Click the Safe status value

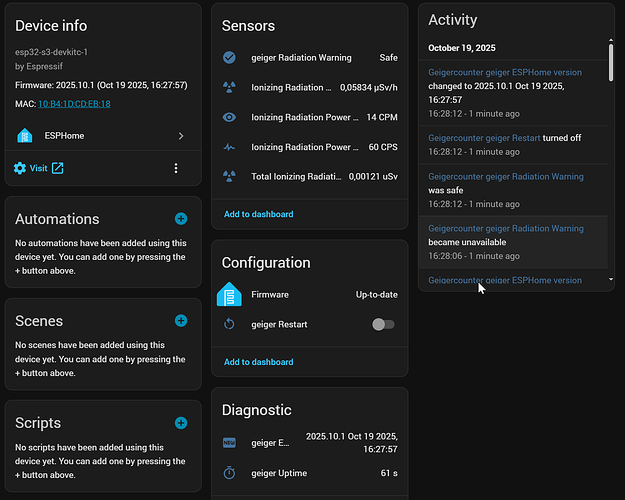[x=389, y=57]
